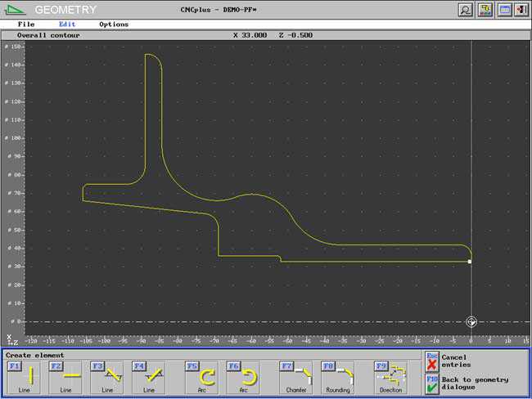Select the F4 ascending angled Line tool
532x399 pixels.
click(148, 377)
